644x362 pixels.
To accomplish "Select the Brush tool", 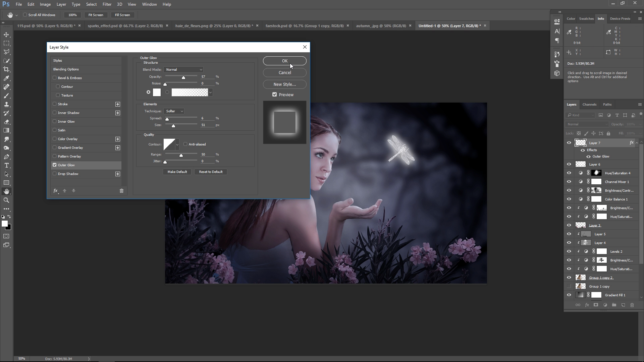I will 6,96.
